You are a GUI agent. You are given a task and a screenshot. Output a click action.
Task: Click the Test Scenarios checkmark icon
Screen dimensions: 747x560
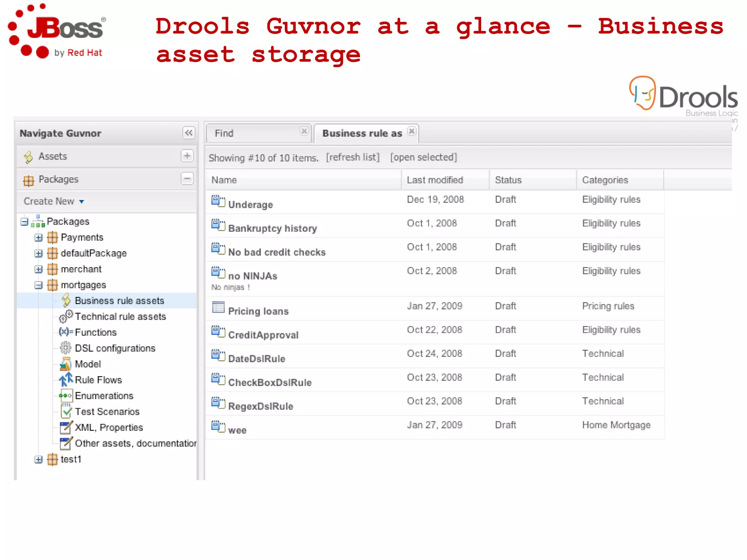[x=66, y=412]
